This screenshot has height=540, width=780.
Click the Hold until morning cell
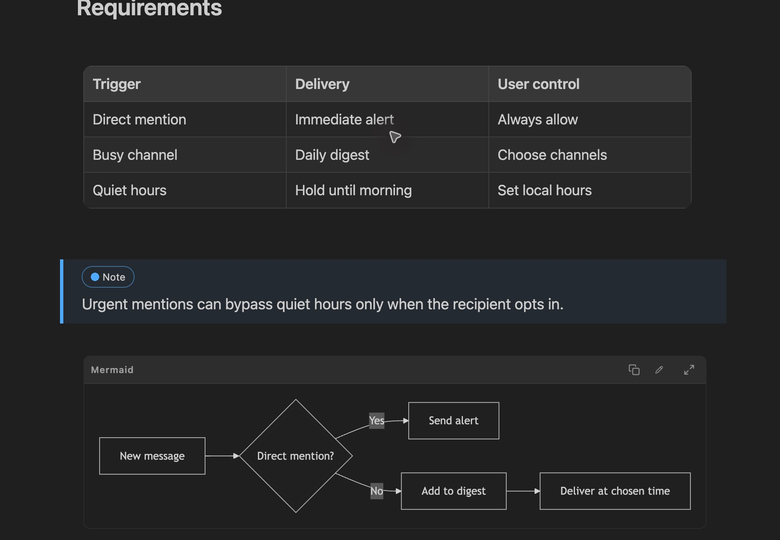pyautogui.click(x=388, y=190)
